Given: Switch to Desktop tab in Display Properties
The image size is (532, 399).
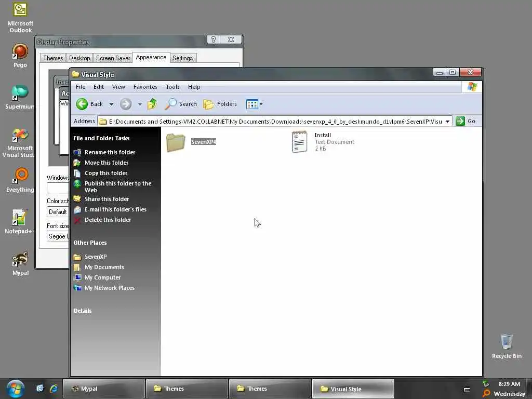Looking at the screenshot, I should click(x=79, y=58).
